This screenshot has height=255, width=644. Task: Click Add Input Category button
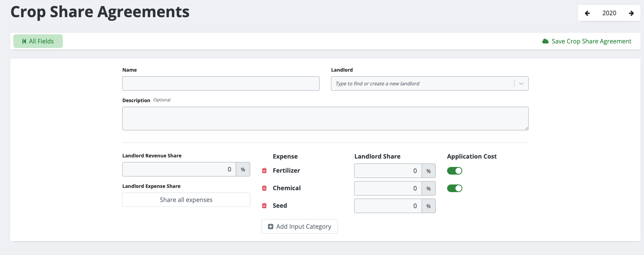click(300, 226)
